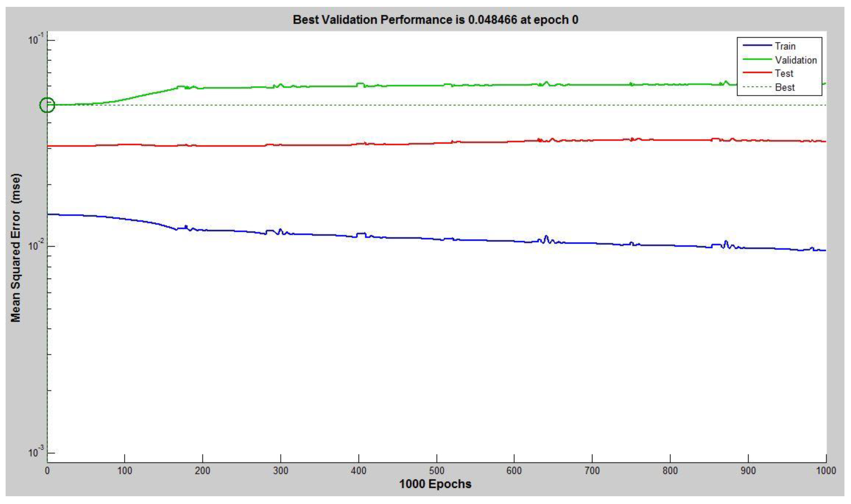Screen dimensions: 851x504
Task: Click the 300 tick label on x-axis
Action: (x=280, y=471)
